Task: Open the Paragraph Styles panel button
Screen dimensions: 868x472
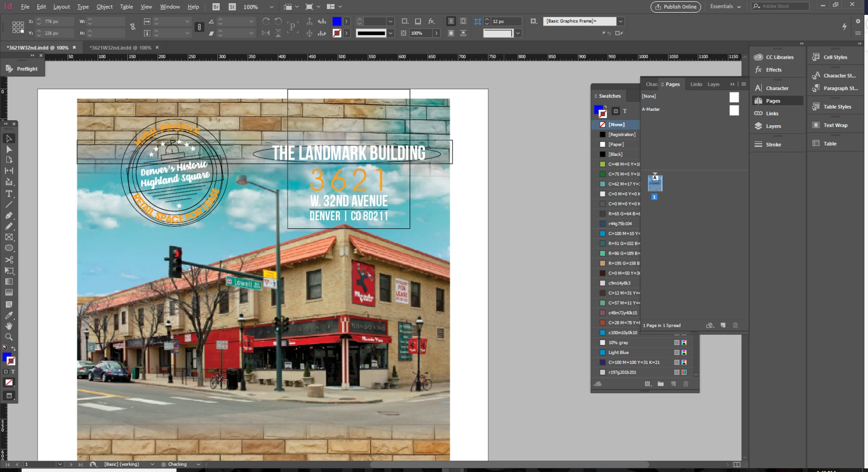Action: pos(835,89)
